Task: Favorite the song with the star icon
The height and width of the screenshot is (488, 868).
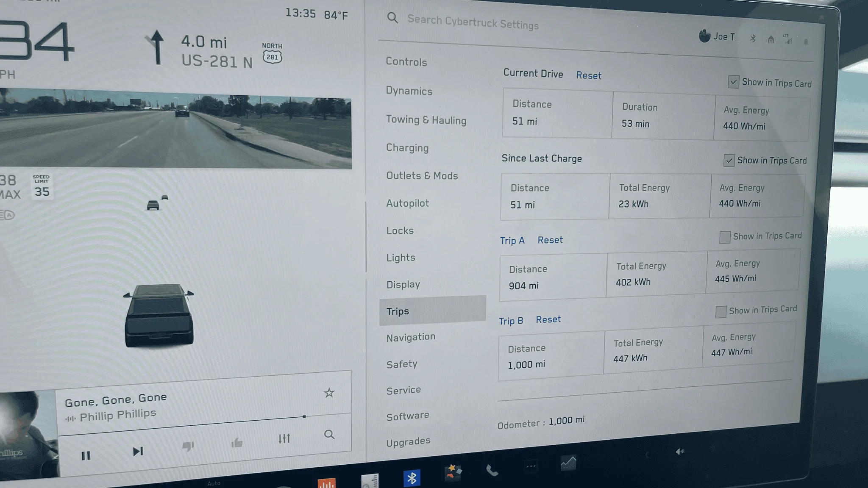Action: (x=329, y=393)
